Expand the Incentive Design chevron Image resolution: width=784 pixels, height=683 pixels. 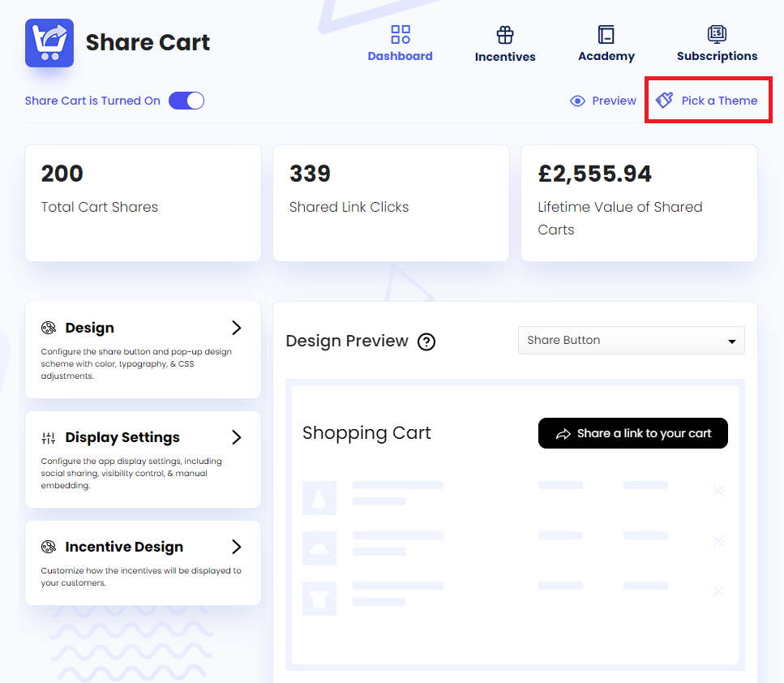click(236, 547)
